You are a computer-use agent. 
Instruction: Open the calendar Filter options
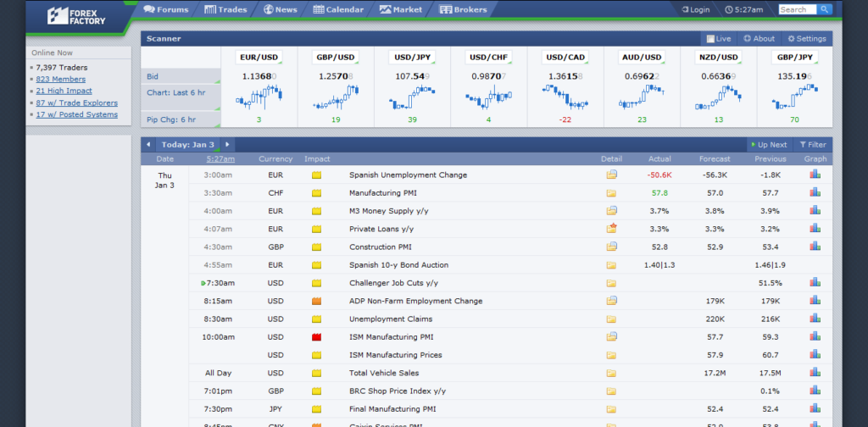(x=813, y=145)
